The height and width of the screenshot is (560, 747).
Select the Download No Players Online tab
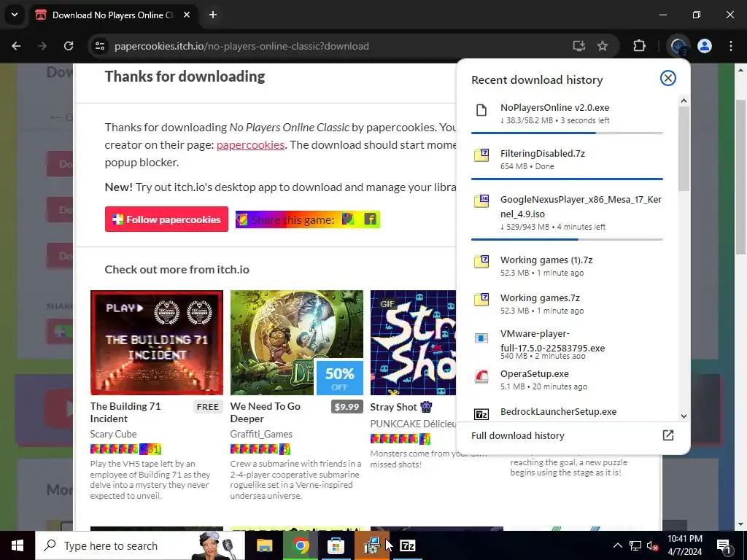click(113, 15)
